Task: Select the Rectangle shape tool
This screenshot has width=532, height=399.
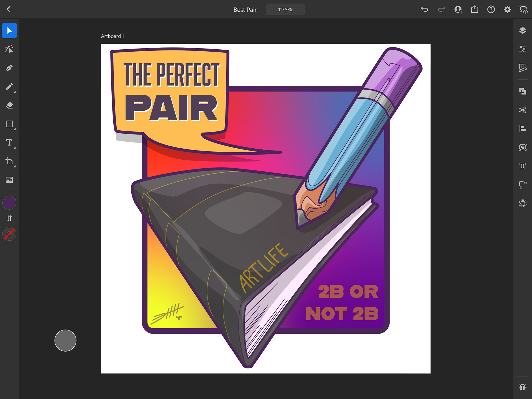Action: (x=9, y=124)
